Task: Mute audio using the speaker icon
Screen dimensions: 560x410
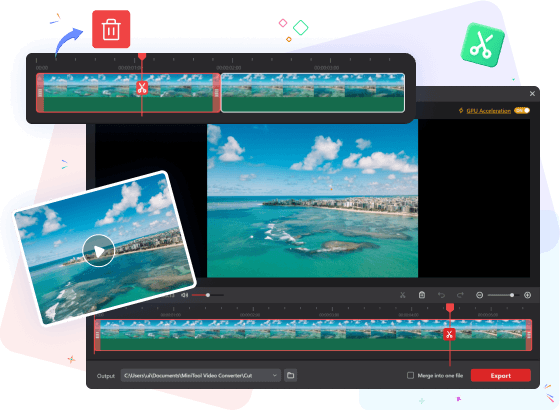Action: pos(184,295)
